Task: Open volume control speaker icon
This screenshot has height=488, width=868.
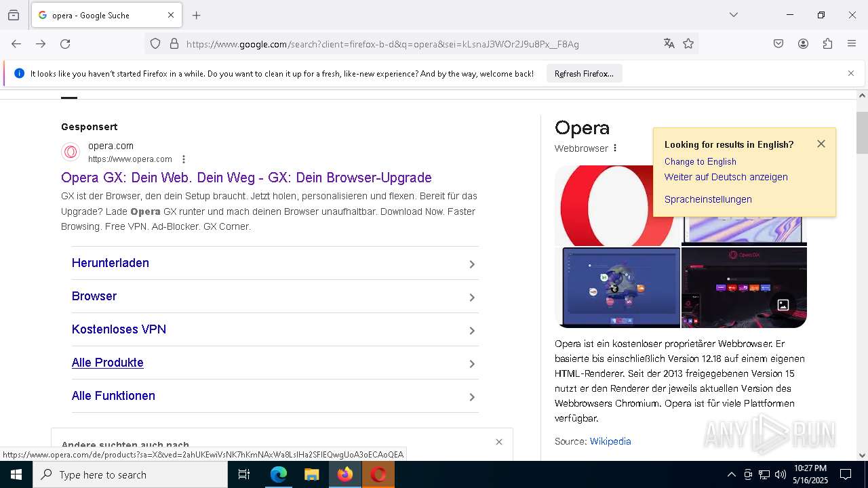Action: pyautogui.click(x=781, y=474)
